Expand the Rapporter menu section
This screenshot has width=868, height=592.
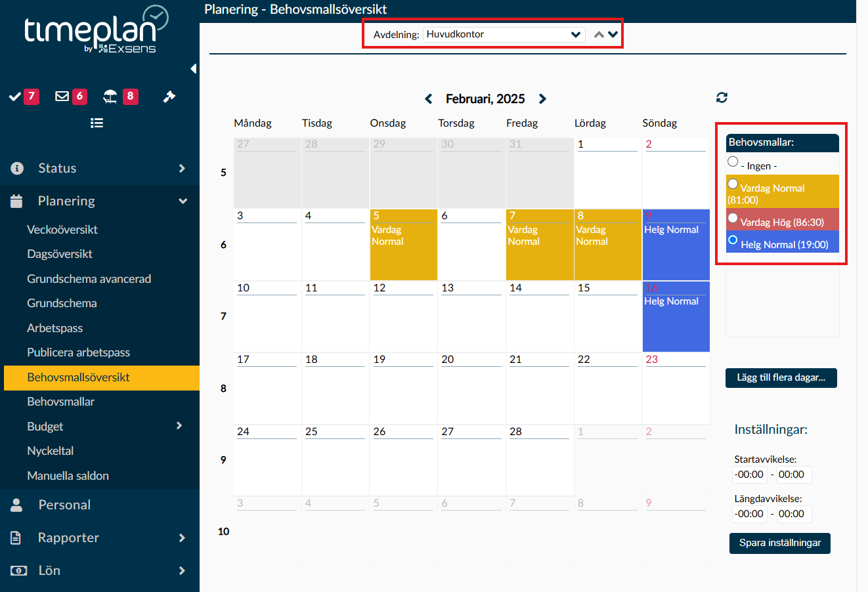[182, 538]
